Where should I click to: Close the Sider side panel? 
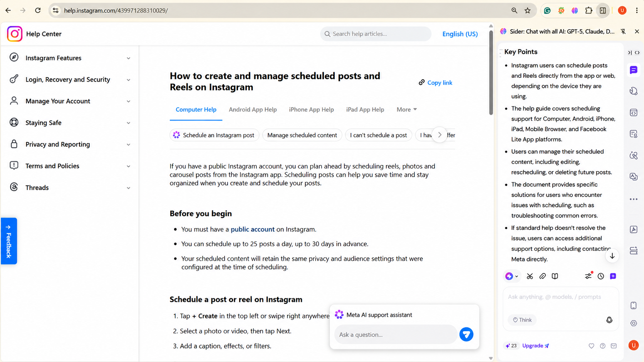[637, 32]
